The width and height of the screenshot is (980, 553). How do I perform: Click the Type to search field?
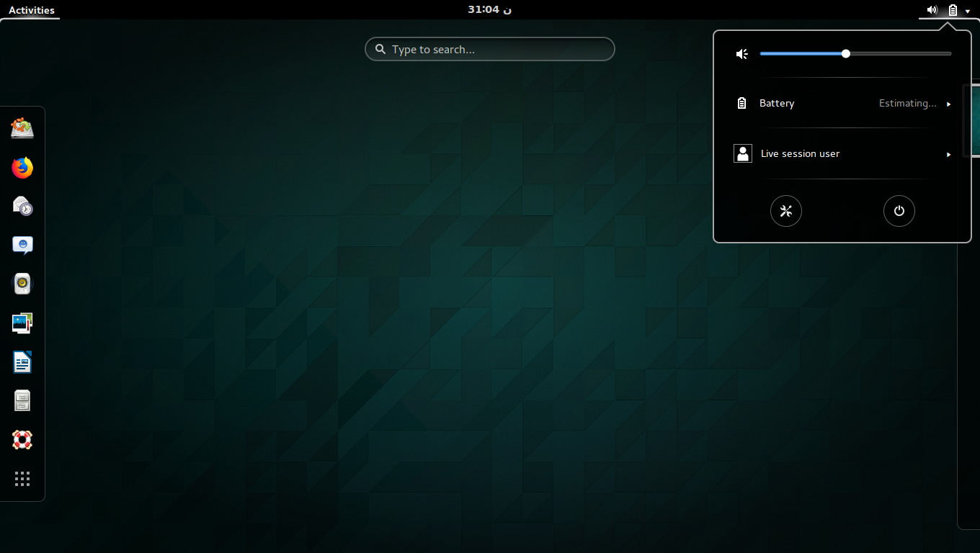tap(489, 49)
